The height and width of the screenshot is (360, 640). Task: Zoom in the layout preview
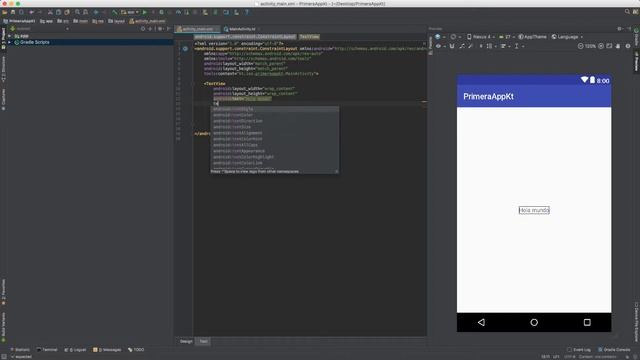coord(601,46)
